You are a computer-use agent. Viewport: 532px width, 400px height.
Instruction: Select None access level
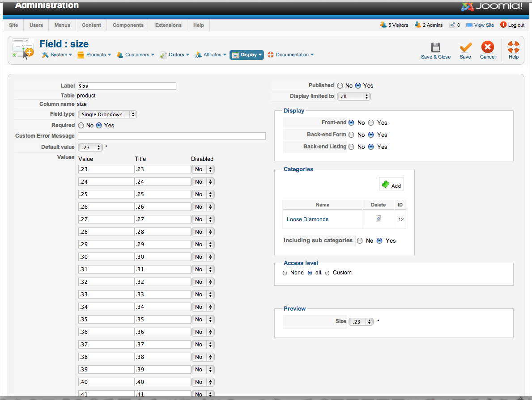coord(285,273)
